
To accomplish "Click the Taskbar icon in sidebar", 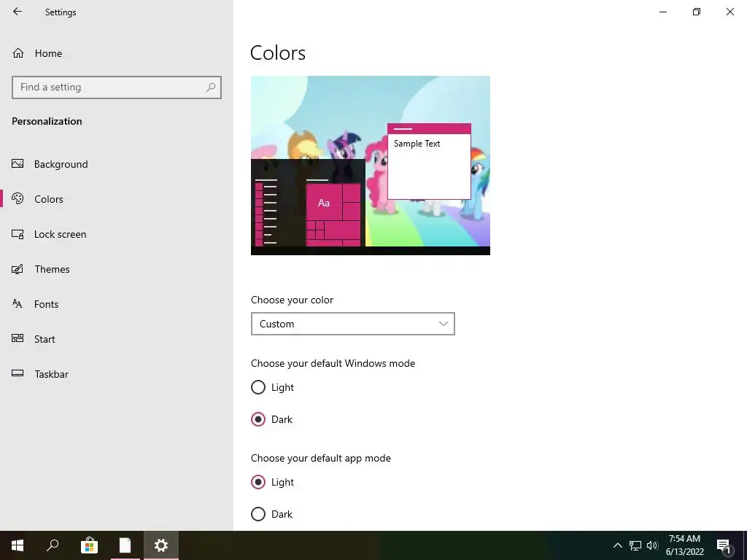I will [18, 373].
